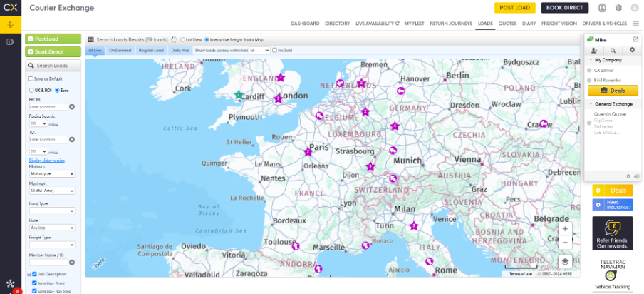The width and height of the screenshot is (644, 294).
Task: Open the hamburger menu after Drivers & Vehicles
Action: click(635, 24)
